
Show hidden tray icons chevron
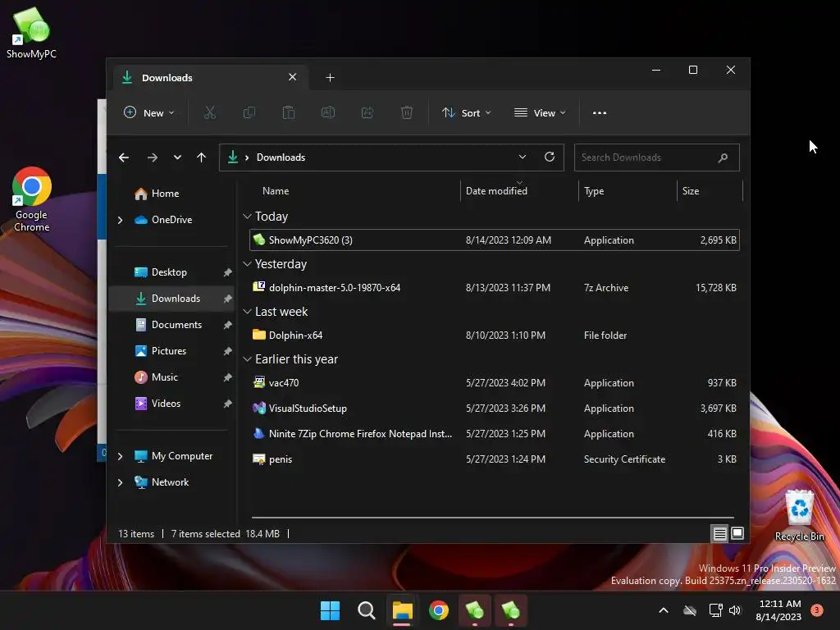[663, 610]
